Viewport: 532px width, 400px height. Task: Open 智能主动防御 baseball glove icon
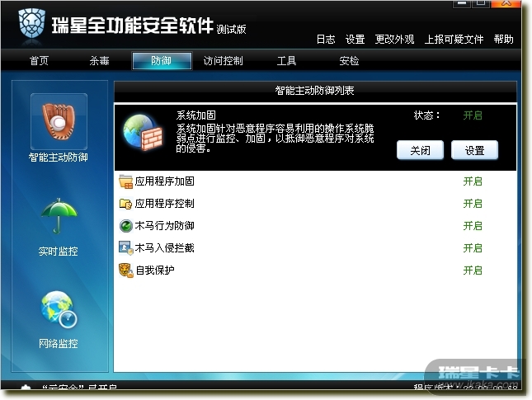pyautogui.click(x=59, y=121)
